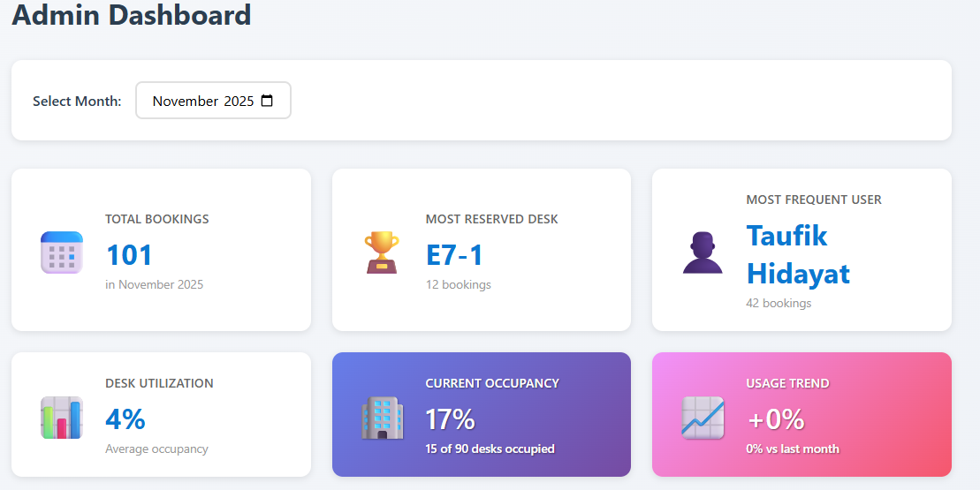
Task: Click the Select Month label
Action: click(77, 102)
